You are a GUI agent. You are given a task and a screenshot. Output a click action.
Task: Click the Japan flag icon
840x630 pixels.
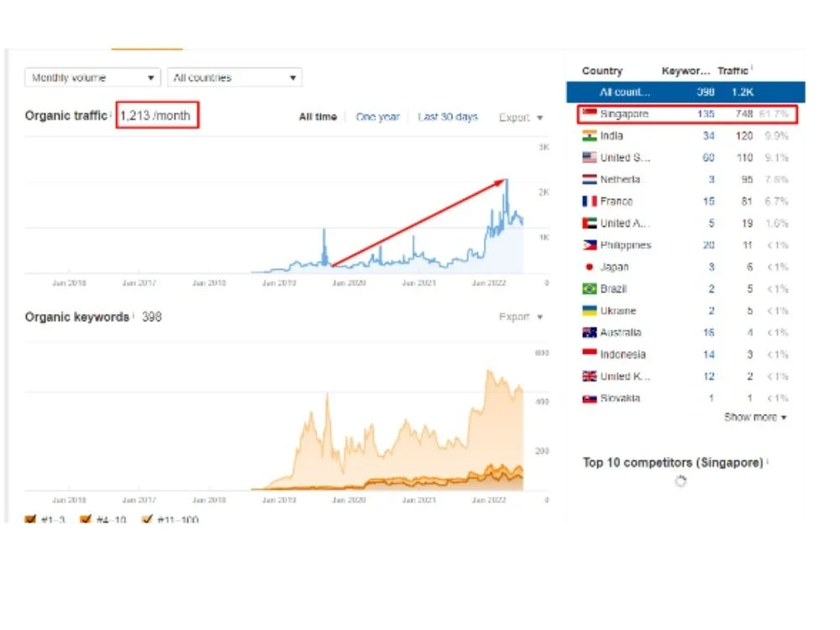tap(590, 267)
